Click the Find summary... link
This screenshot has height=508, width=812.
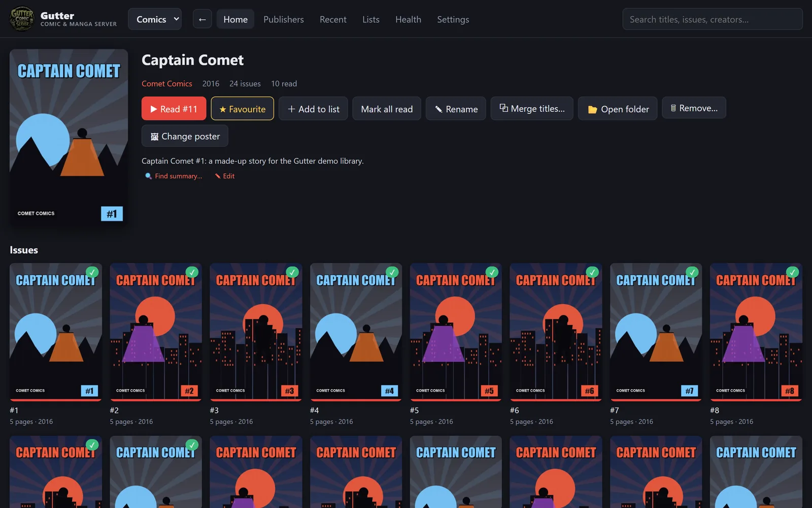[174, 176]
